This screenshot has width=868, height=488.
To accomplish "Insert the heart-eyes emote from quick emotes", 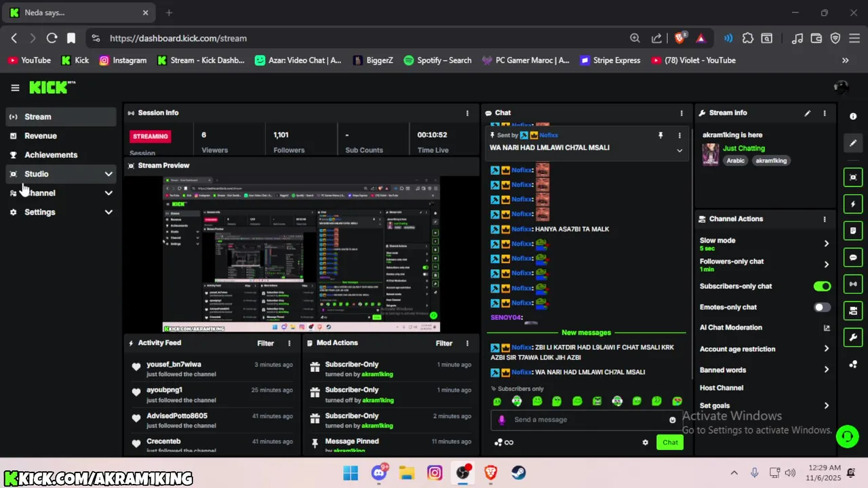I will pyautogui.click(x=677, y=401).
